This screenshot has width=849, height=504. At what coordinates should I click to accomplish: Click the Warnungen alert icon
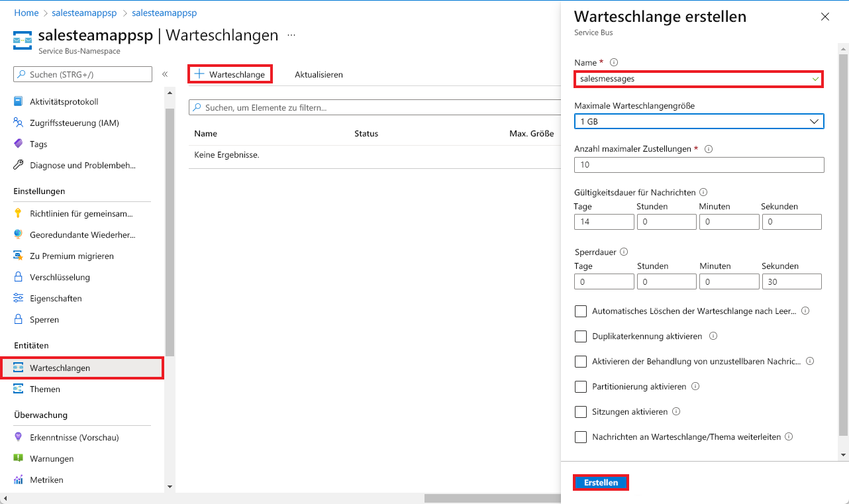point(18,458)
